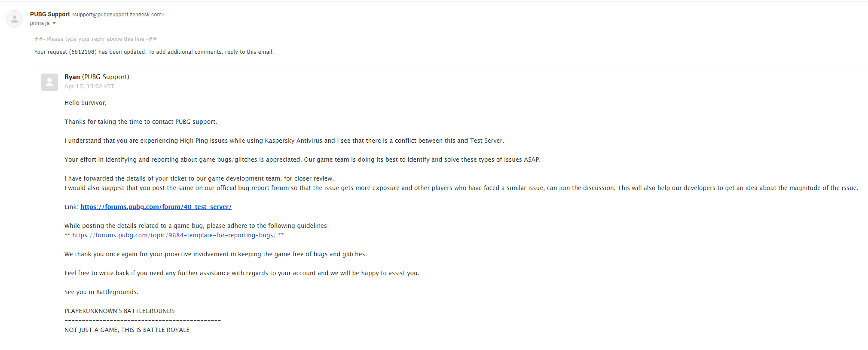Click the 'Thanks for taking the time' line
Screen dimensions: 868x350
click(x=141, y=122)
